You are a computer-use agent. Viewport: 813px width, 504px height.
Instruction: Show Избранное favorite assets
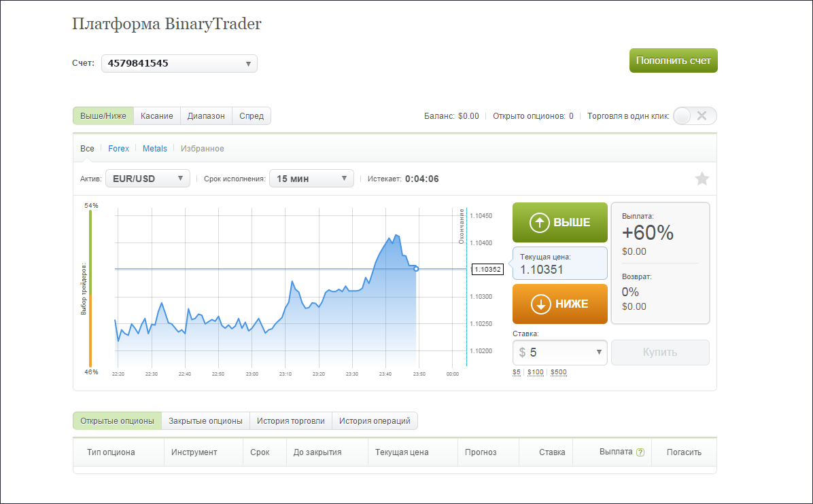pyautogui.click(x=202, y=149)
